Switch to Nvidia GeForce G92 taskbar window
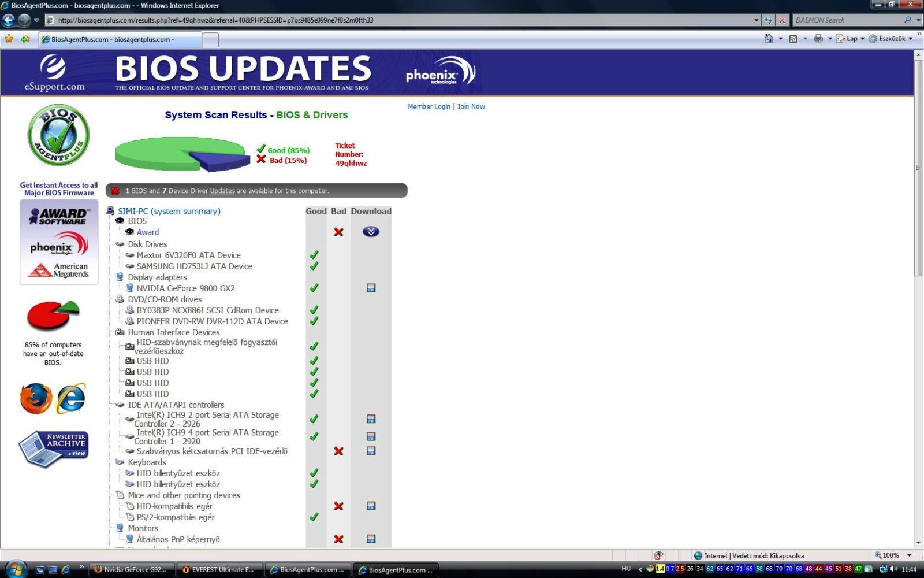Image resolution: width=924 pixels, height=578 pixels. tap(132, 569)
